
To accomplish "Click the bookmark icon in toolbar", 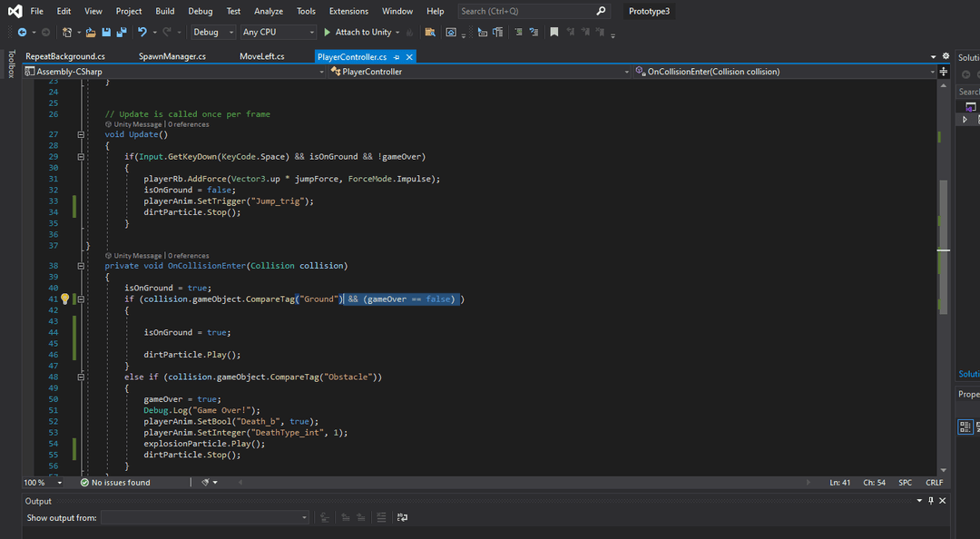I will (x=554, y=33).
